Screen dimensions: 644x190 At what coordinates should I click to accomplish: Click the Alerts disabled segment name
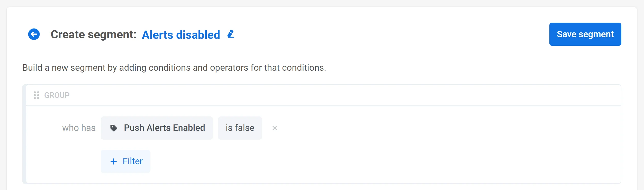[x=181, y=34]
